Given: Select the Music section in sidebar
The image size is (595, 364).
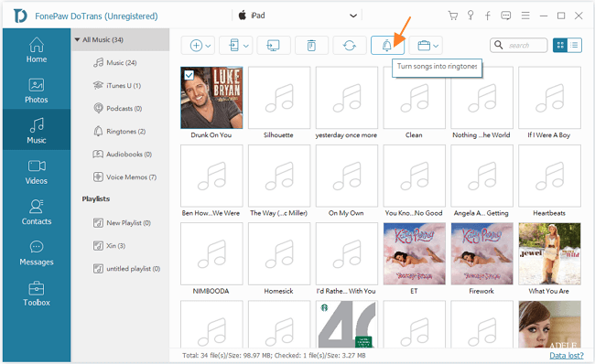Looking at the screenshot, I should [37, 131].
